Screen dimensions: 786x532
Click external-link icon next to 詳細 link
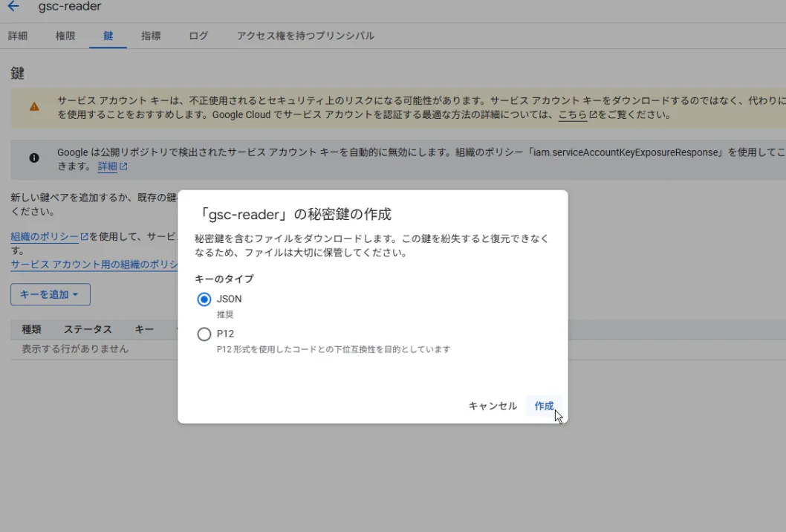point(123,167)
